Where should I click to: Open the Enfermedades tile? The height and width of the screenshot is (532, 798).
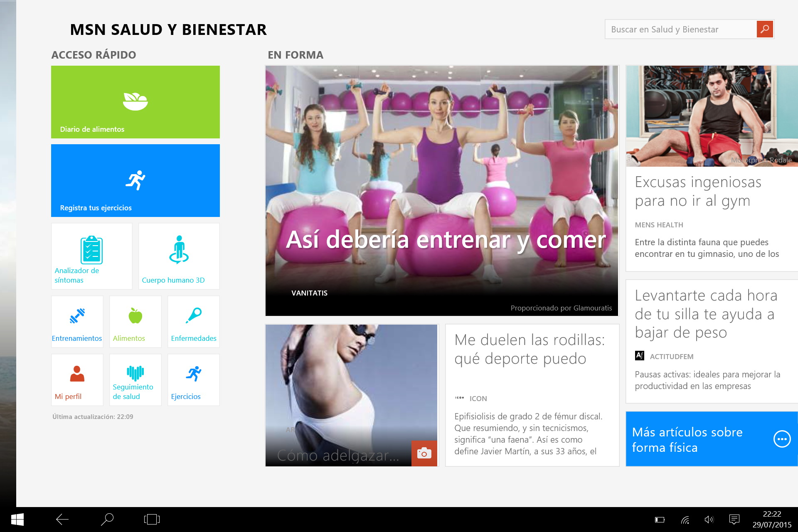click(193, 322)
